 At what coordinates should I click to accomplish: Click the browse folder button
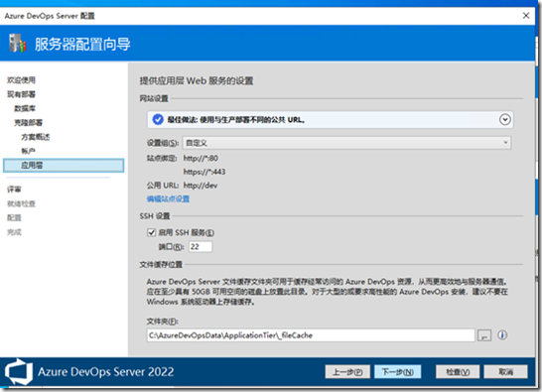(x=484, y=335)
